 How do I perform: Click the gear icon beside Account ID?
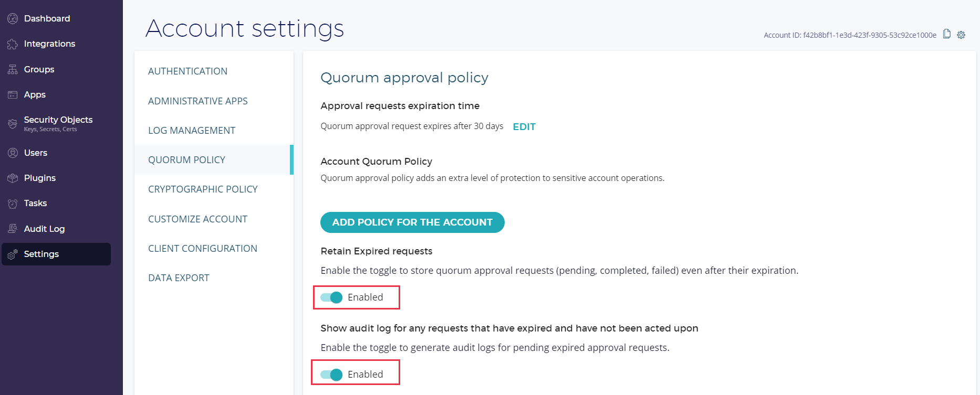961,35
